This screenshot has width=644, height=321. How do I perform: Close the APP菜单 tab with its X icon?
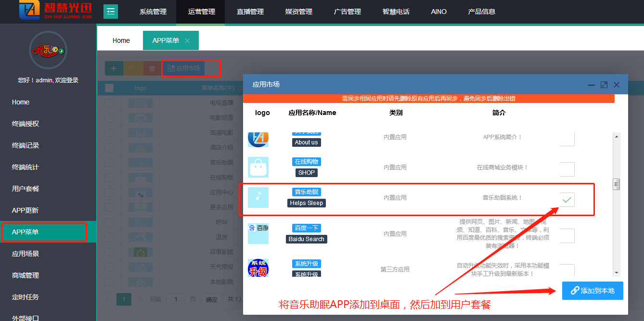click(187, 41)
